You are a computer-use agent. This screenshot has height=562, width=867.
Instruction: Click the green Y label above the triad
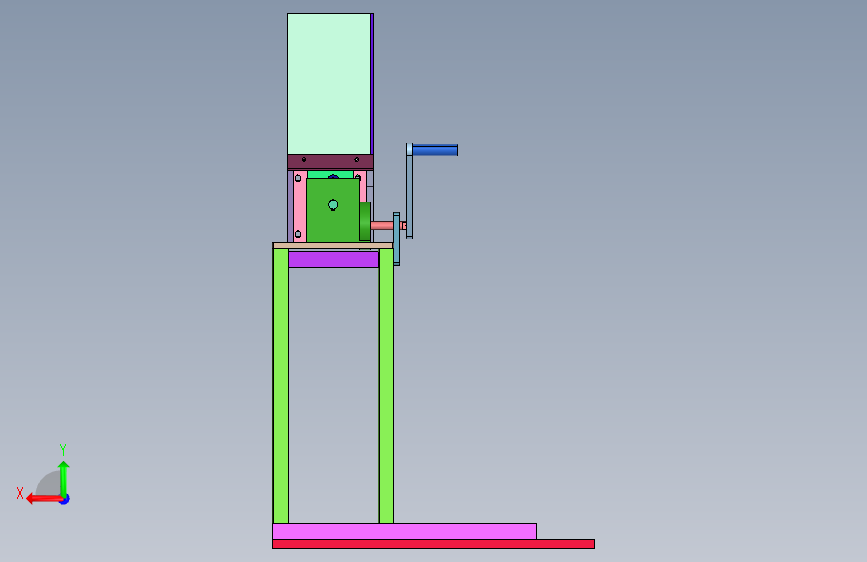63,449
